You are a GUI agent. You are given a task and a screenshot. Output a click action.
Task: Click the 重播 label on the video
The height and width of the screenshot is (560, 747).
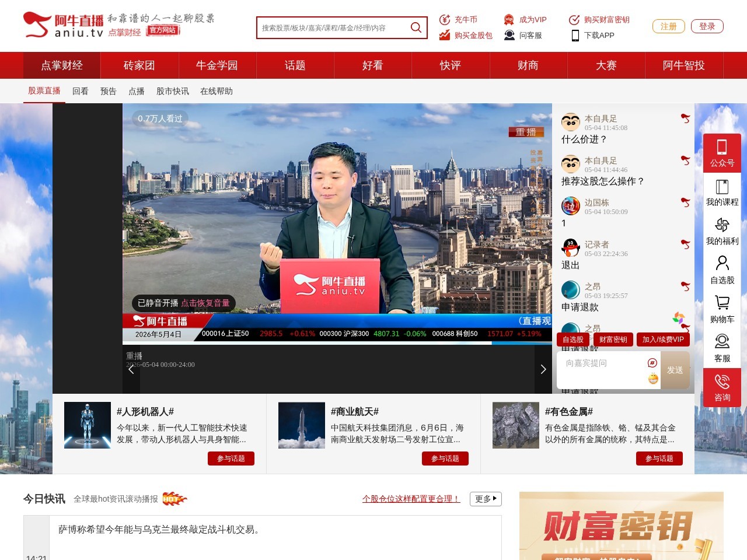(526, 132)
